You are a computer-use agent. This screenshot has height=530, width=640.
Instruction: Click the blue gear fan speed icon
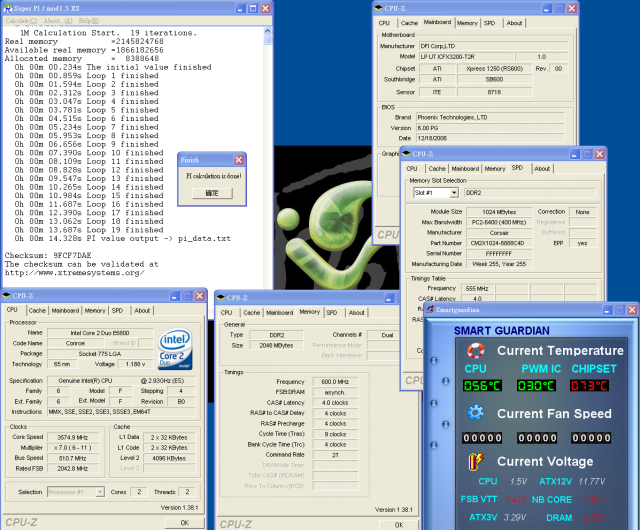[x=476, y=412]
